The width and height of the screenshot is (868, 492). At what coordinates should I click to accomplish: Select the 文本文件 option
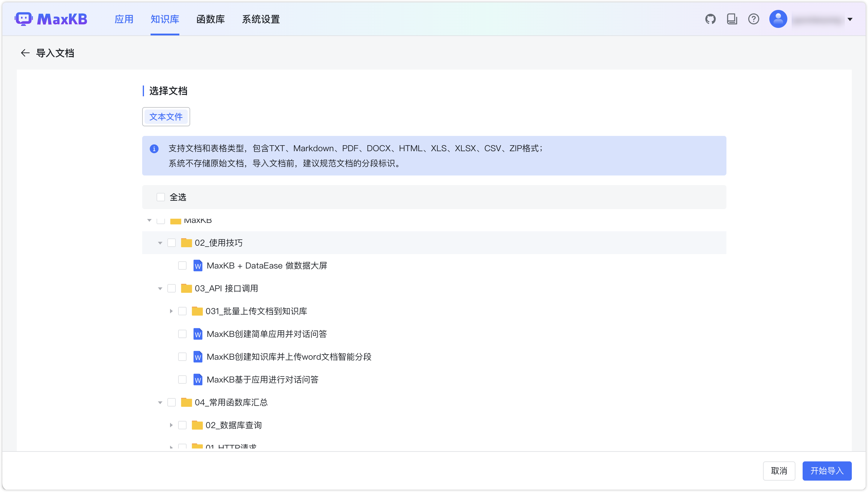click(166, 117)
